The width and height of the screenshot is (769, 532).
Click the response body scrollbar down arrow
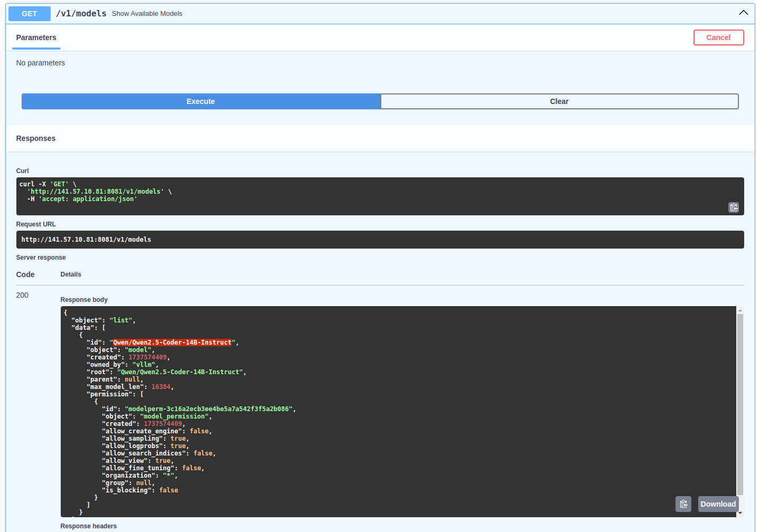click(740, 513)
